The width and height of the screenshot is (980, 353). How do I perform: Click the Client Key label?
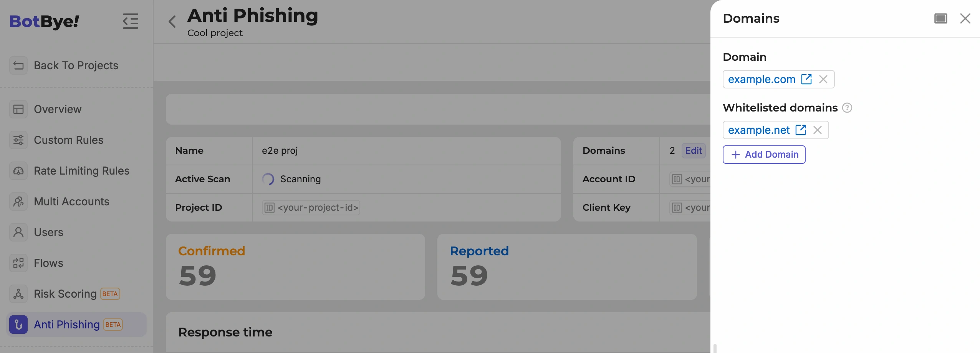tap(607, 208)
